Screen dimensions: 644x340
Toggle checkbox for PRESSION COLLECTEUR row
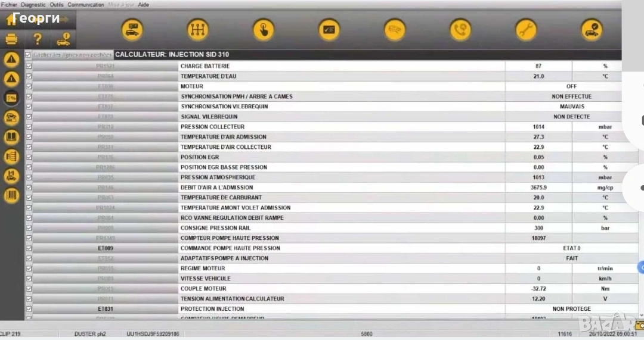[28, 127]
